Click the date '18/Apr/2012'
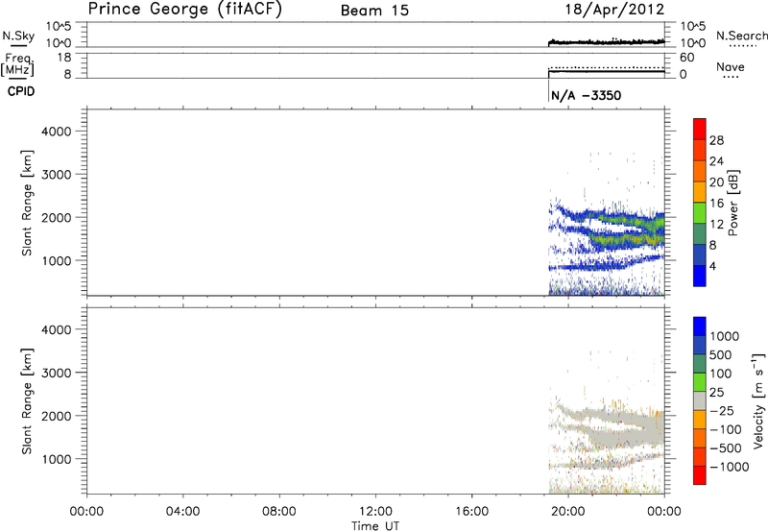The image size is (768, 532). pos(614,10)
